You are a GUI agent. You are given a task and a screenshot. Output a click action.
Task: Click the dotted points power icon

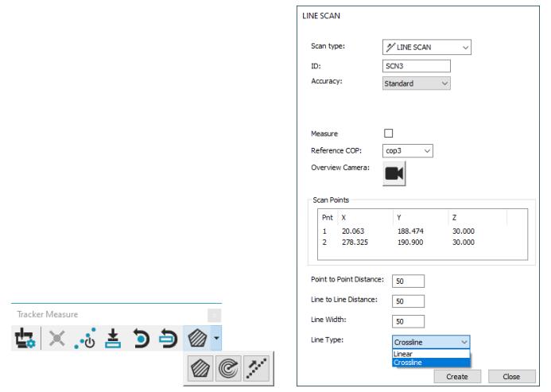pyautogui.click(x=86, y=339)
